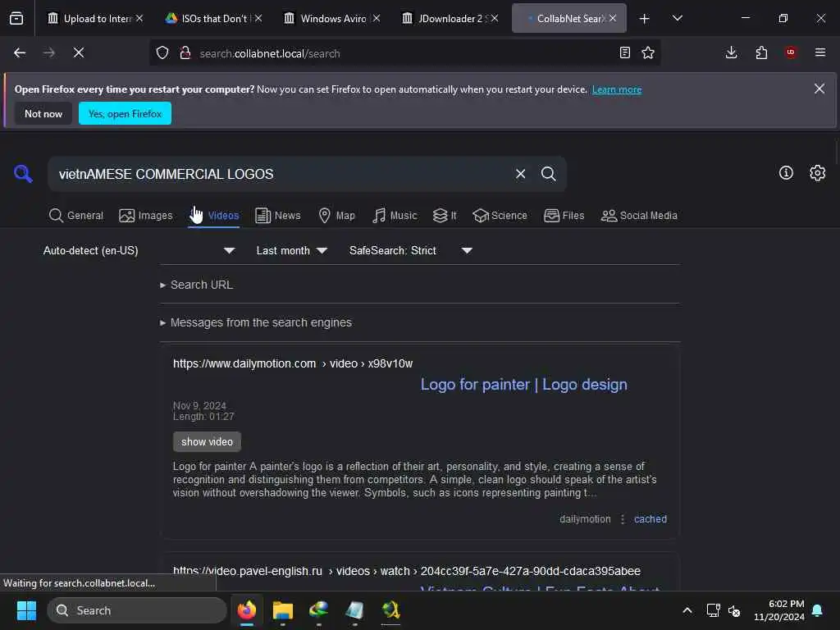Viewport: 840px width, 630px height.
Task: Click the video.pavel-english.ru result URL
Action: pyautogui.click(x=407, y=571)
